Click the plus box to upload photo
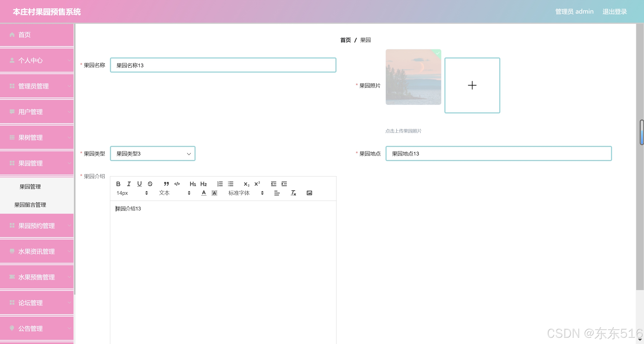Image resolution: width=644 pixels, height=344 pixels. (472, 85)
